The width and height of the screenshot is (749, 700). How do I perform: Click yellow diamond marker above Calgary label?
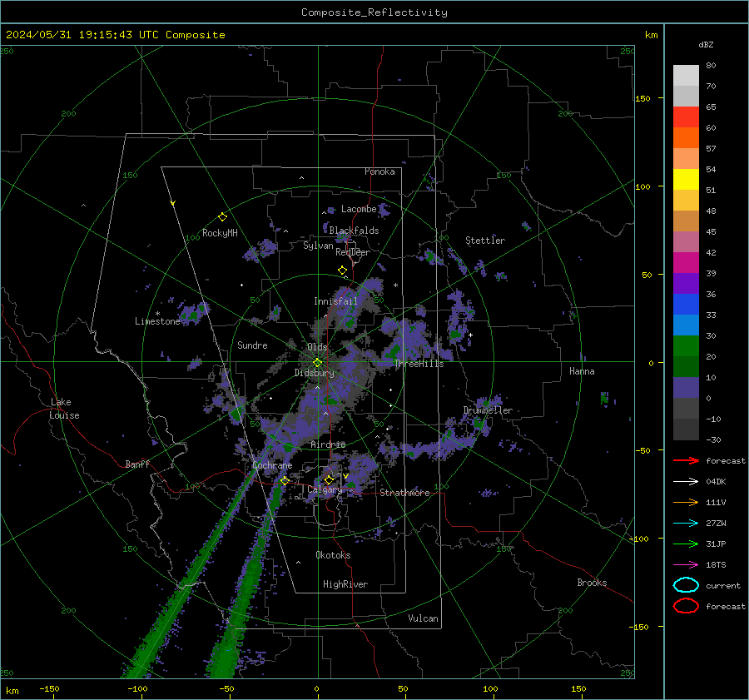[329, 479]
